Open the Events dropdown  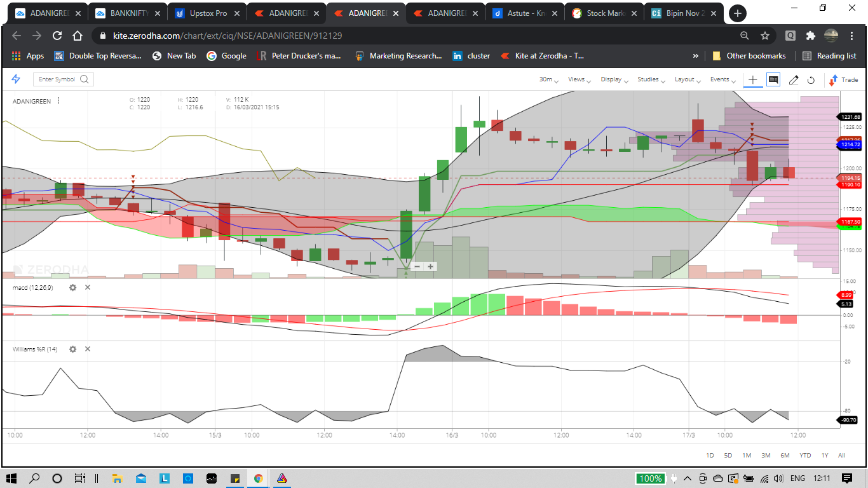point(722,79)
